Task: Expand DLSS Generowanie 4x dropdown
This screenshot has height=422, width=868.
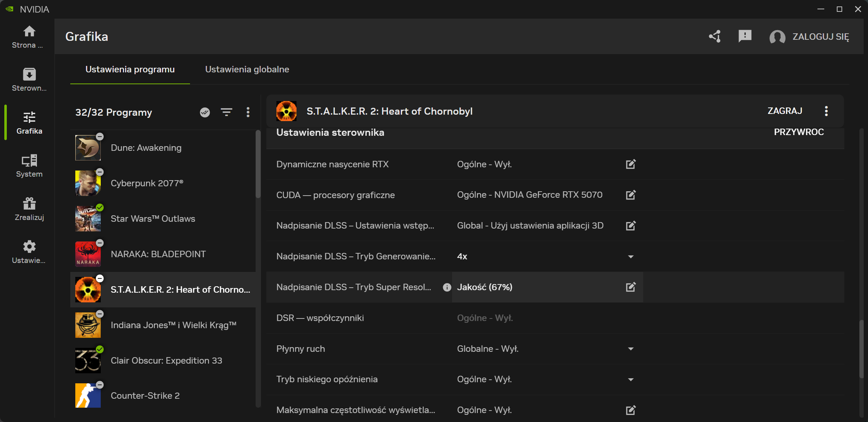Action: click(631, 256)
